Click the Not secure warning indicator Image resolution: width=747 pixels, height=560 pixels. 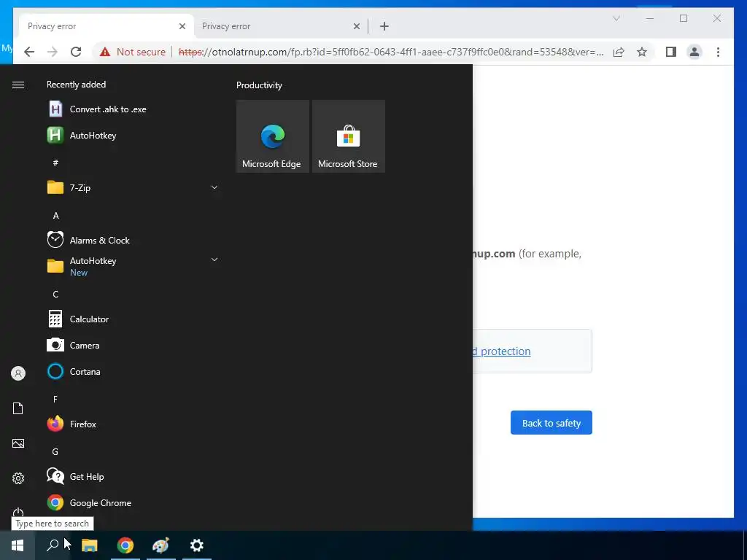tap(133, 52)
